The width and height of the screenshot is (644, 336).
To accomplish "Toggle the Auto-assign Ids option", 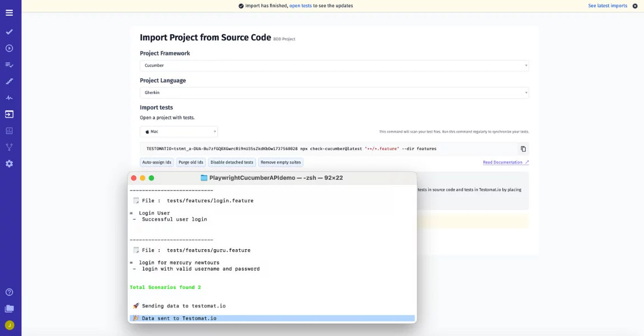I will 157,162.
